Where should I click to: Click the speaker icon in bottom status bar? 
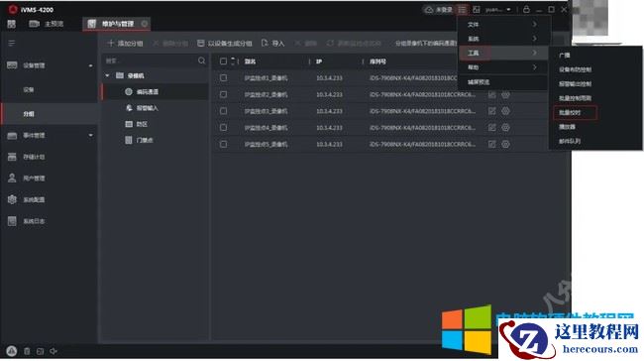54,351
